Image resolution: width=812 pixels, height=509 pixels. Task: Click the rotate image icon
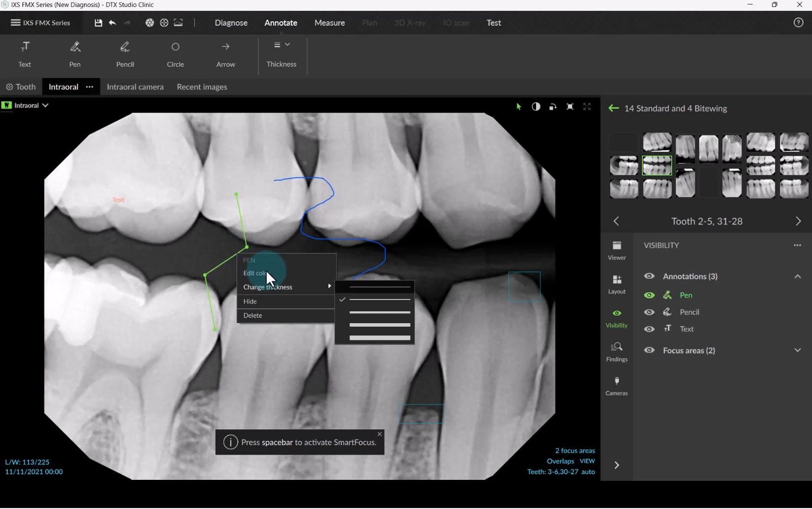point(553,107)
